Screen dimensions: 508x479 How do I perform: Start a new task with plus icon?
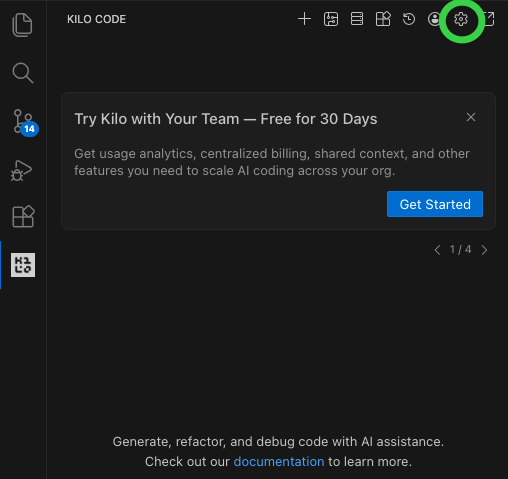click(304, 19)
